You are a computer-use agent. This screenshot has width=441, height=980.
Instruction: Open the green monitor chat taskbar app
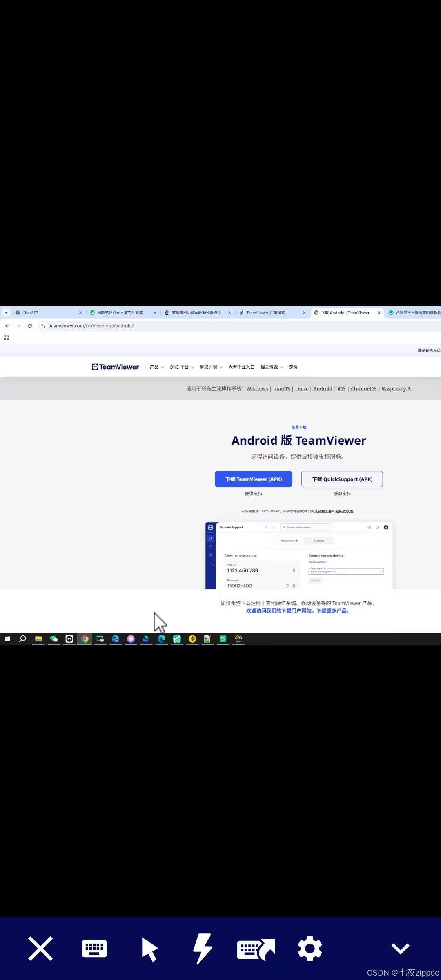point(100,639)
